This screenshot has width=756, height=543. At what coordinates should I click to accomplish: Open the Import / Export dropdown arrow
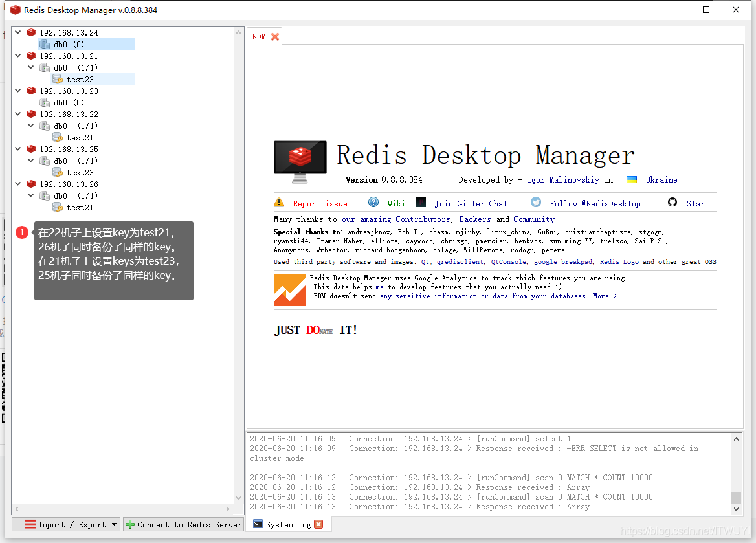(x=115, y=524)
